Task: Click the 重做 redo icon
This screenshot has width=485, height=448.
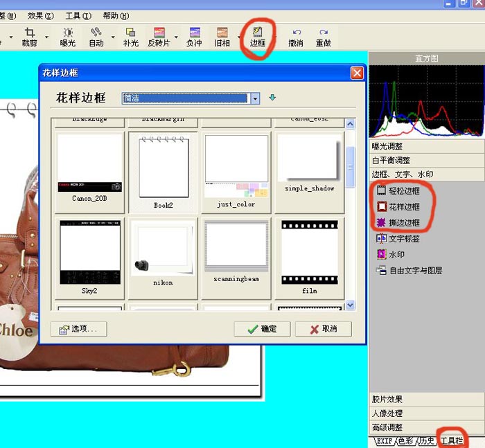Action: [x=324, y=37]
